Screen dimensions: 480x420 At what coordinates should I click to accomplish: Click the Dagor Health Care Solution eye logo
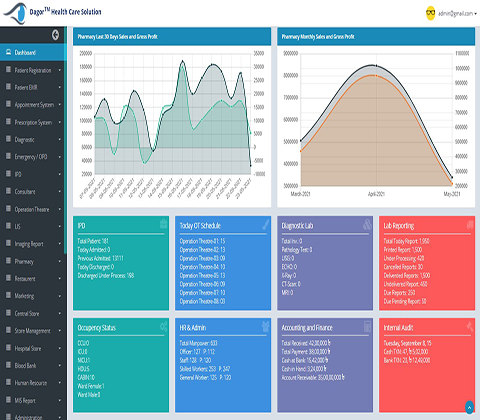15,13
